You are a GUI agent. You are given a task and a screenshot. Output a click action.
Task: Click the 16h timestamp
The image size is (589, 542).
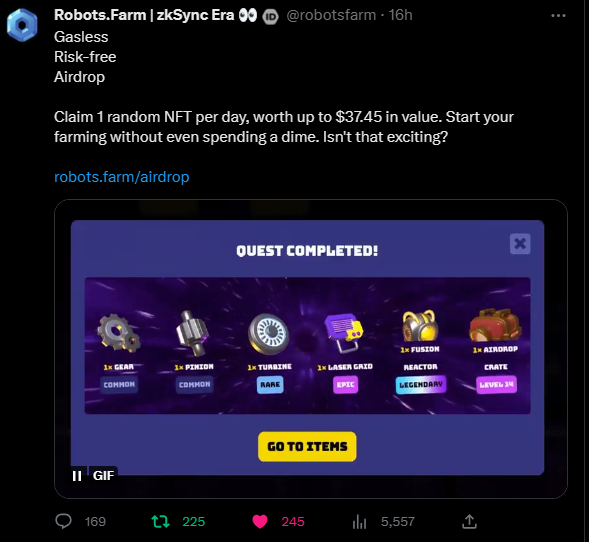point(400,15)
